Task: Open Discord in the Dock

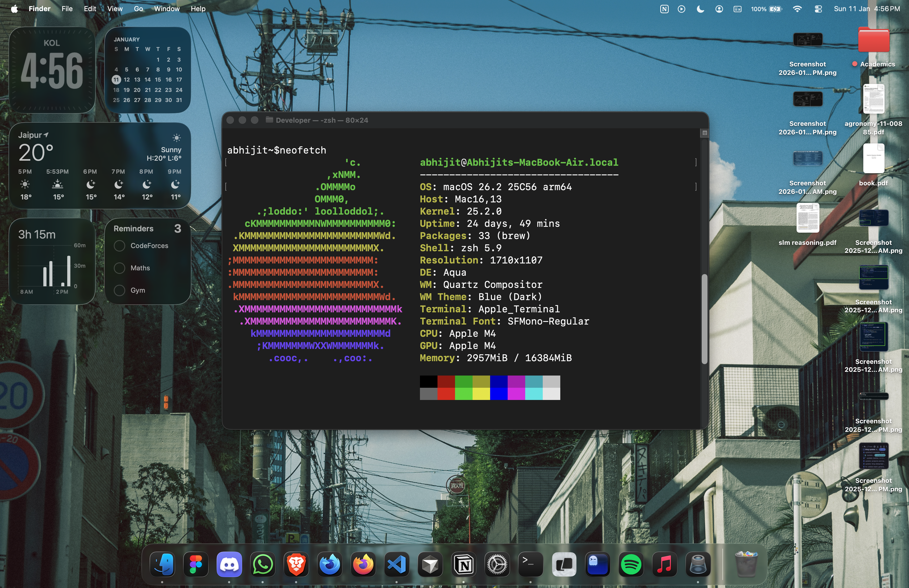Action: [229, 564]
